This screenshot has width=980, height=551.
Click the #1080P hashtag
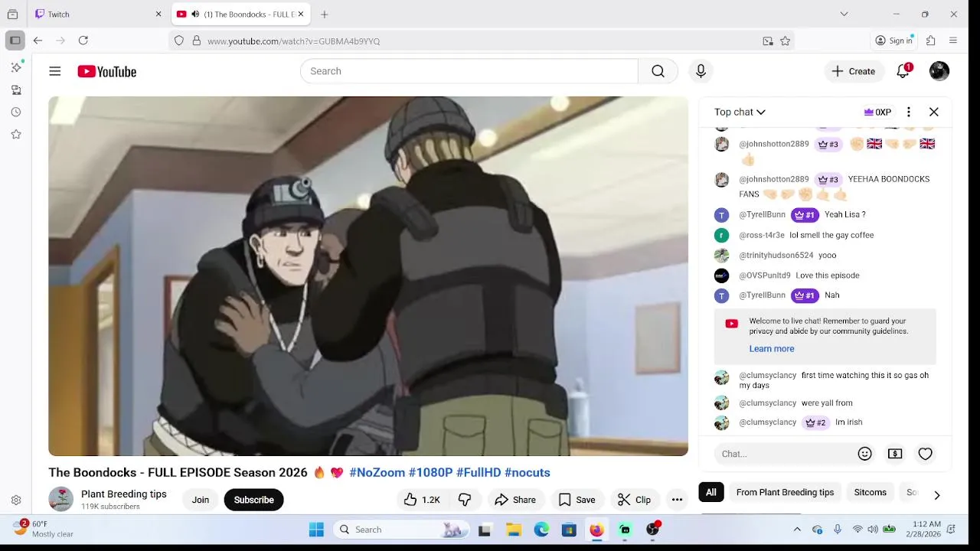(430, 472)
